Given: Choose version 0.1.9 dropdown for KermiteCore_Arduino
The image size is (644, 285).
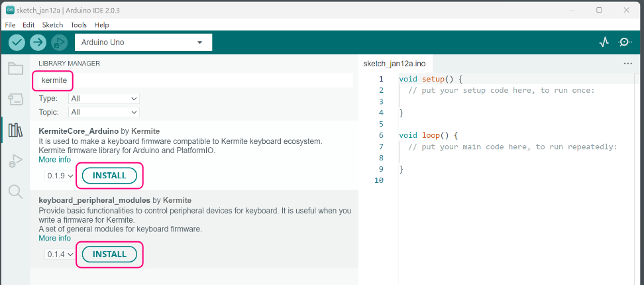Looking at the screenshot, I should (x=59, y=176).
